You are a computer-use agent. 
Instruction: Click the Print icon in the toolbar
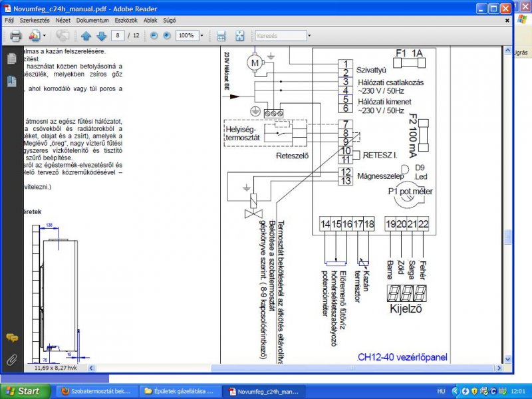15,36
